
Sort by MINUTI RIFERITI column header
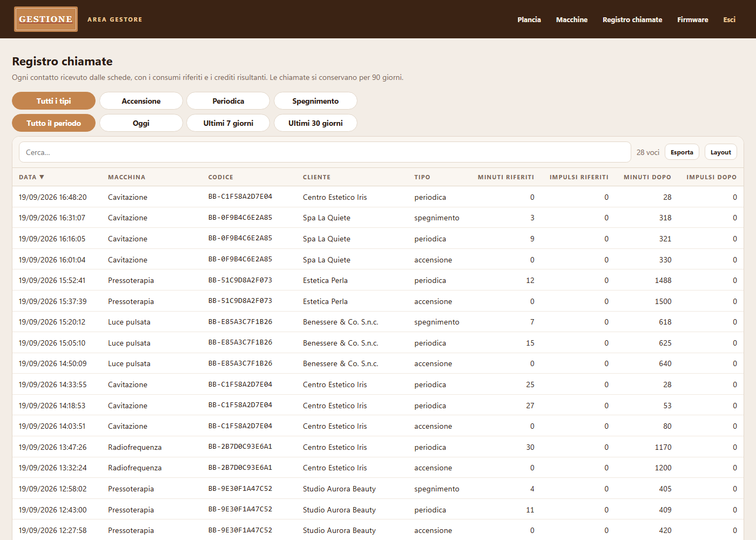pos(506,177)
